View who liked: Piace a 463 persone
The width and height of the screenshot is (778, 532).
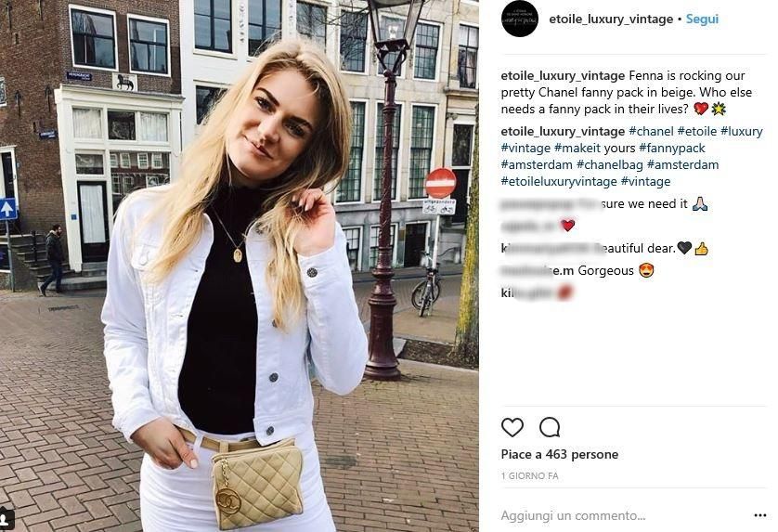click(x=559, y=454)
